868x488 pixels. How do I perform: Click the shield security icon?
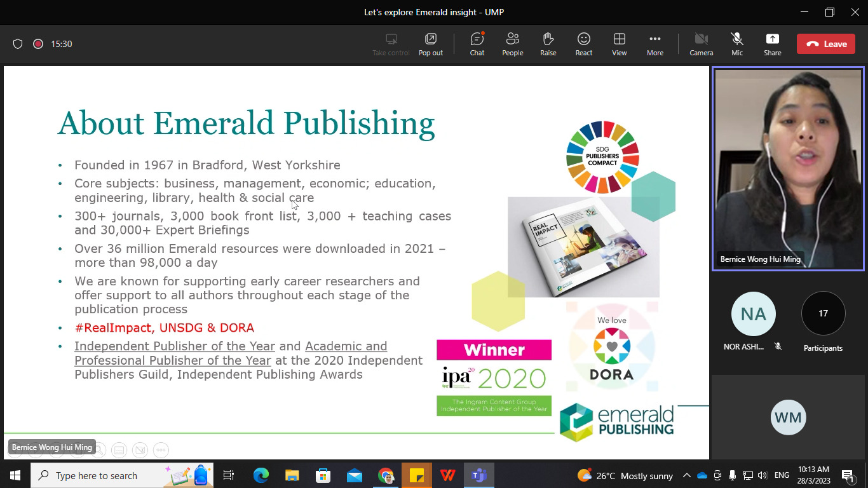coord(18,44)
